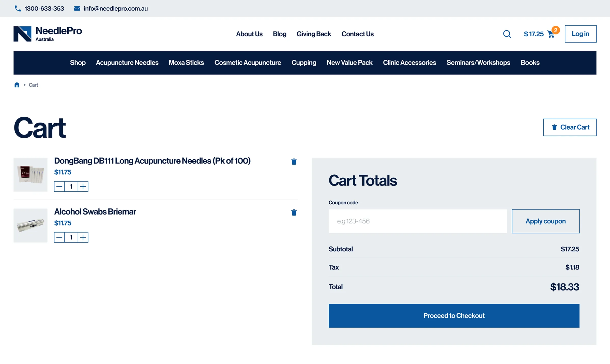Call the 1300-633-353 phone link
This screenshot has height=364, width=610.
tap(44, 8)
